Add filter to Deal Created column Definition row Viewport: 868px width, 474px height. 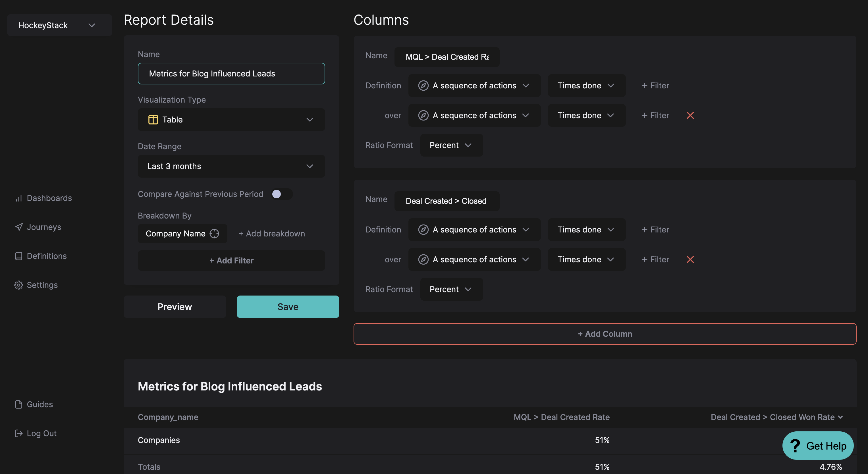[655, 229]
